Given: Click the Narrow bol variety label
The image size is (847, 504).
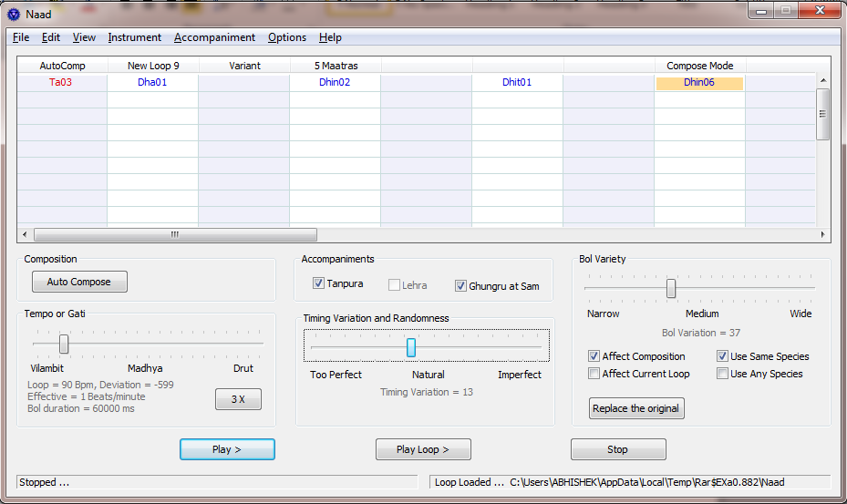Looking at the screenshot, I should (604, 314).
